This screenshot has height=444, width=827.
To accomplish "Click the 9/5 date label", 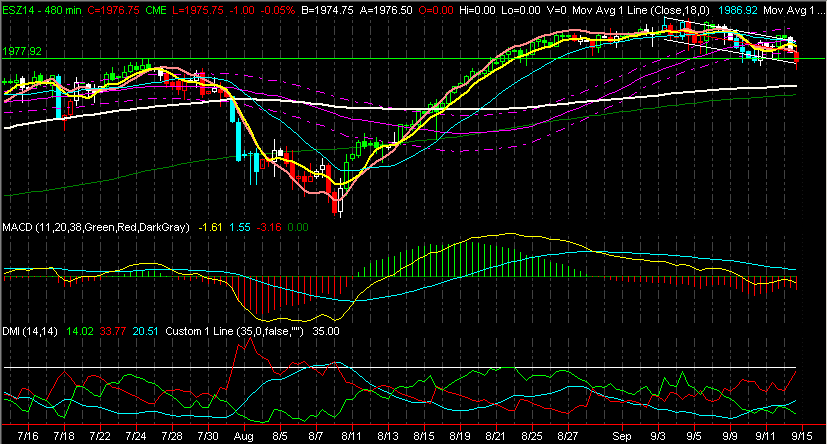I will [694, 436].
